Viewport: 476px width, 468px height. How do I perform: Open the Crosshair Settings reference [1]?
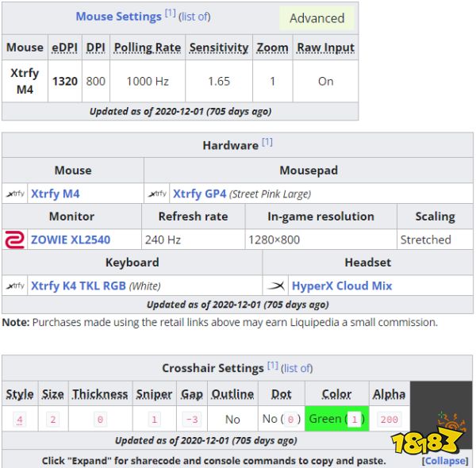coord(273,365)
